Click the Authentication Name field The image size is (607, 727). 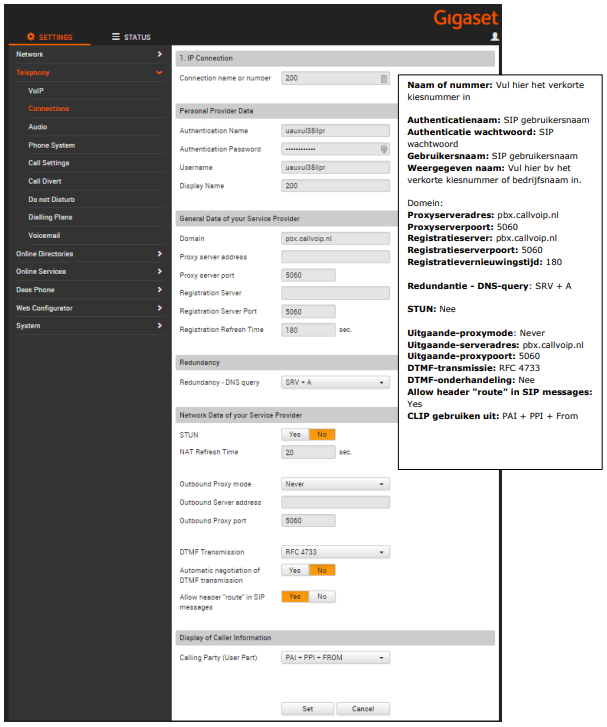tap(335, 131)
